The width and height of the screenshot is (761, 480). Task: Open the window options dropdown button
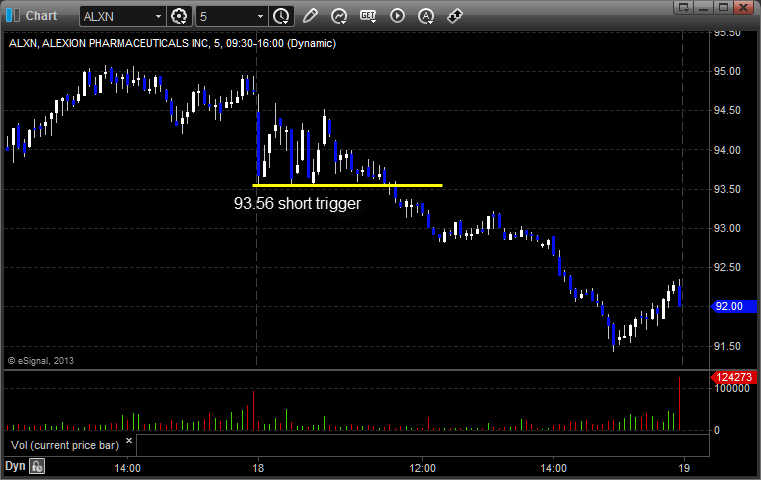pyautogui.click(x=683, y=7)
